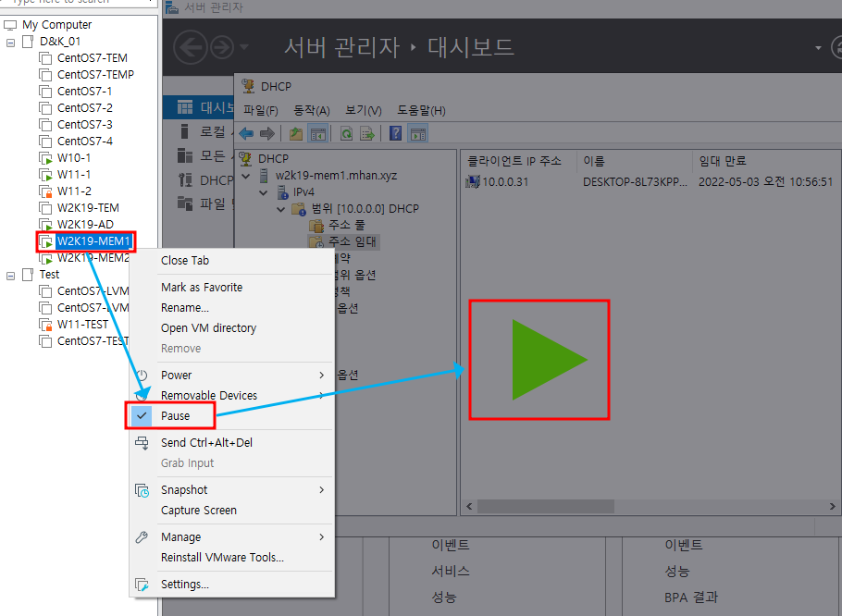Click the DESKTOP-8L73KPP... lease name cell
The image size is (842, 616).
pos(635,182)
